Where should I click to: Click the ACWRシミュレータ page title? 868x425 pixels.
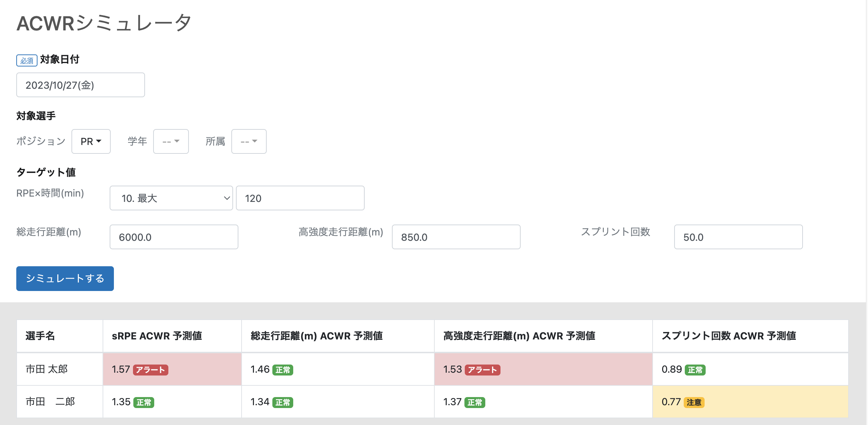click(104, 23)
